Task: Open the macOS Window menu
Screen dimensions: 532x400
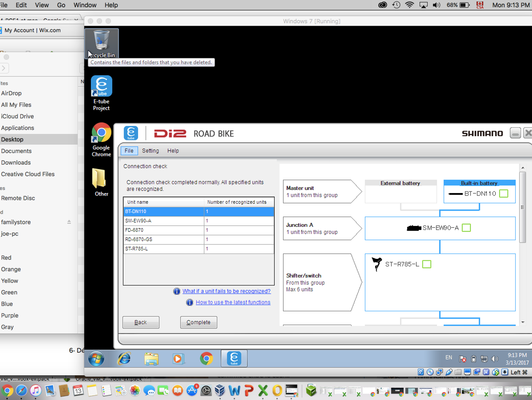Action: tap(85, 5)
